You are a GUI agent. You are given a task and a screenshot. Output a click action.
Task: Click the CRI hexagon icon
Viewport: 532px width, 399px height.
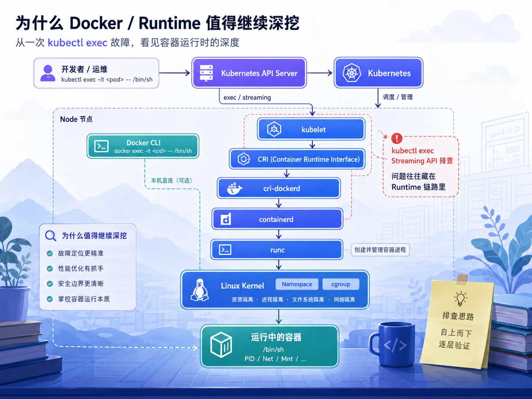(x=244, y=159)
